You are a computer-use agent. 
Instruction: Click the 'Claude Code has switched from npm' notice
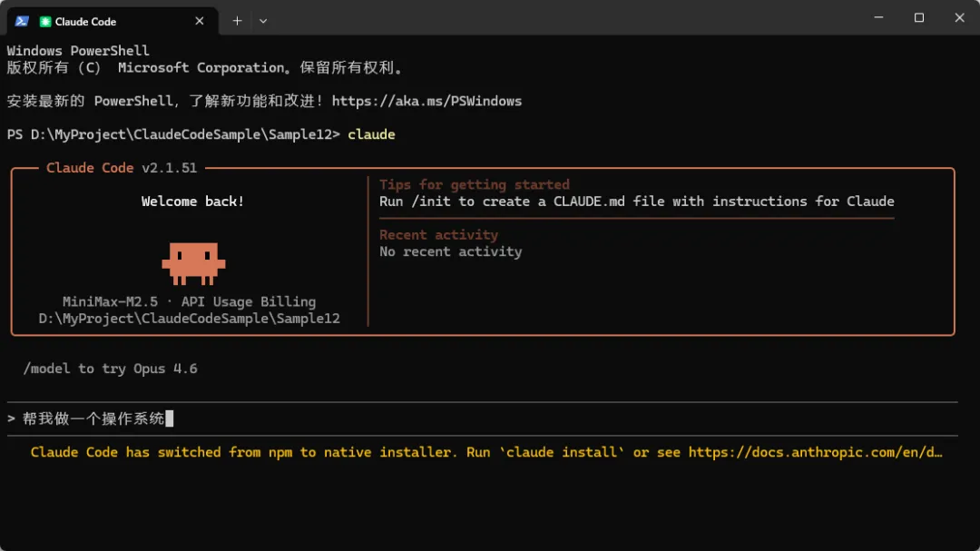click(486, 452)
